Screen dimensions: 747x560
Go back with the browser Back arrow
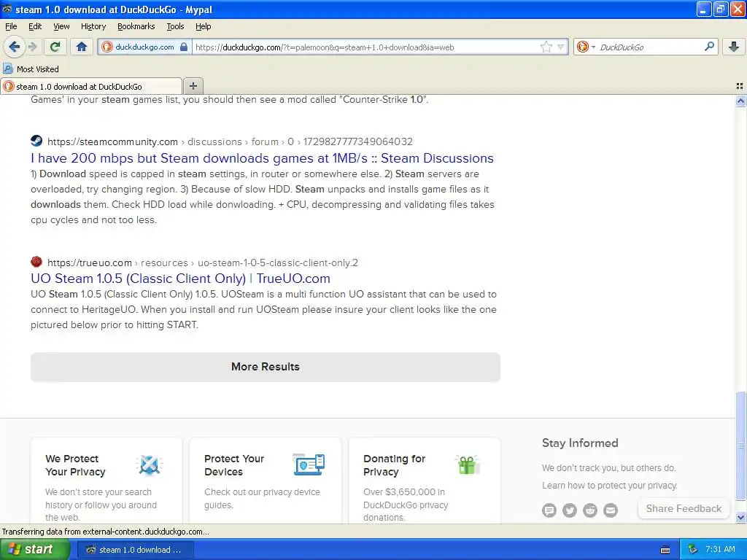[x=14, y=47]
